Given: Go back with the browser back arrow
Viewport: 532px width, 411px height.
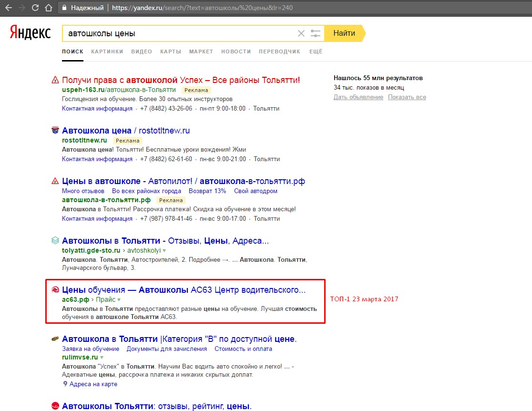Looking at the screenshot, I should 9,8.
